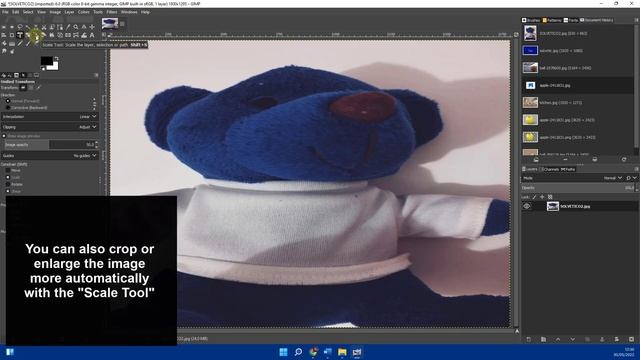Viewport: 640px width, 360px height.
Task: Remove selected entry from Document History
Action: (x=565, y=160)
